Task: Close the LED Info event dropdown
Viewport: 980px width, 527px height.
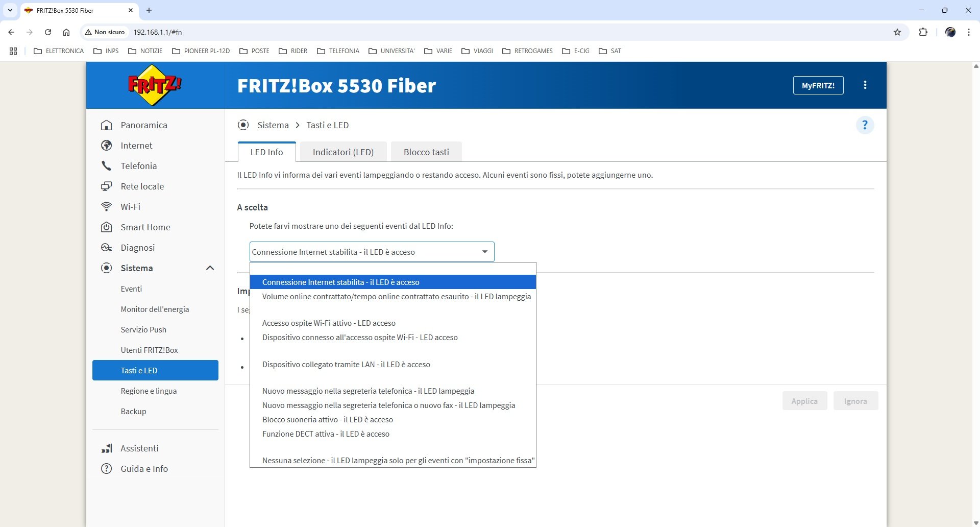Action: (372, 252)
